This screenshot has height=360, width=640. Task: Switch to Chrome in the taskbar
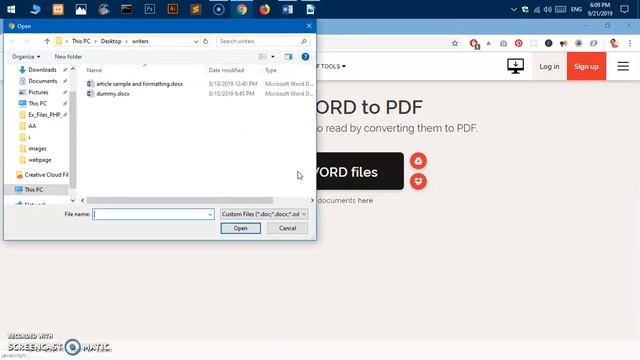pyautogui.click(x=242, y=9)
